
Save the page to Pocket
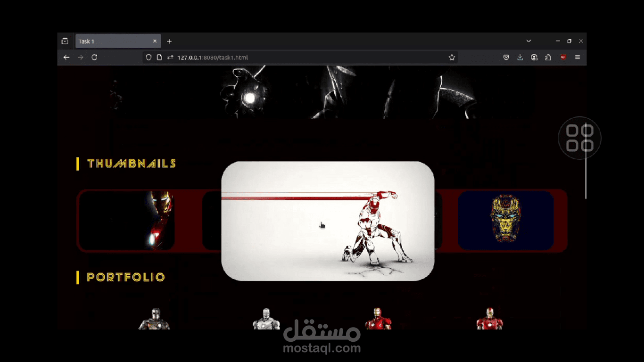(506, 58)
